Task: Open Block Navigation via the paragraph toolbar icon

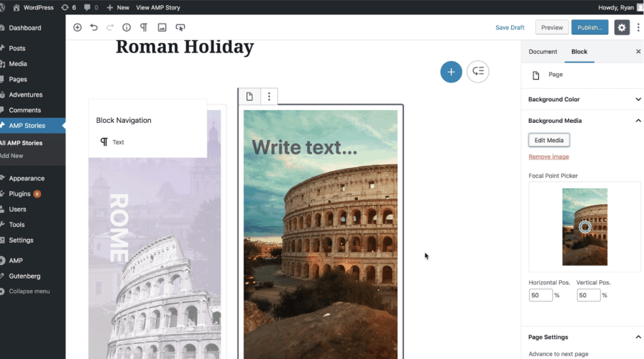Action: coord(144,27)
